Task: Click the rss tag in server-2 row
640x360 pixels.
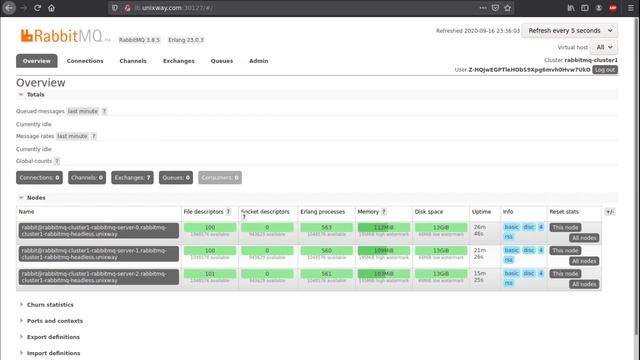Action: tap(508, 283)
